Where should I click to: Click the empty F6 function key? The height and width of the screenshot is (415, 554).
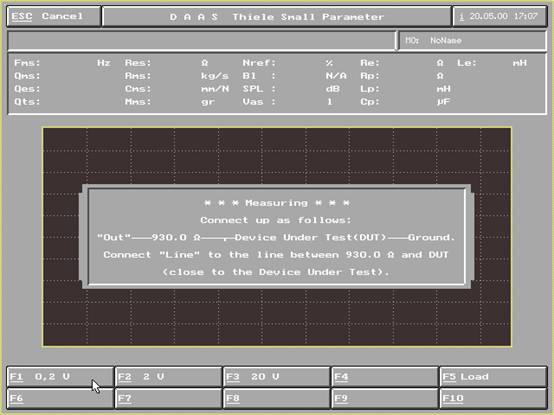click(x=60, y=398)
